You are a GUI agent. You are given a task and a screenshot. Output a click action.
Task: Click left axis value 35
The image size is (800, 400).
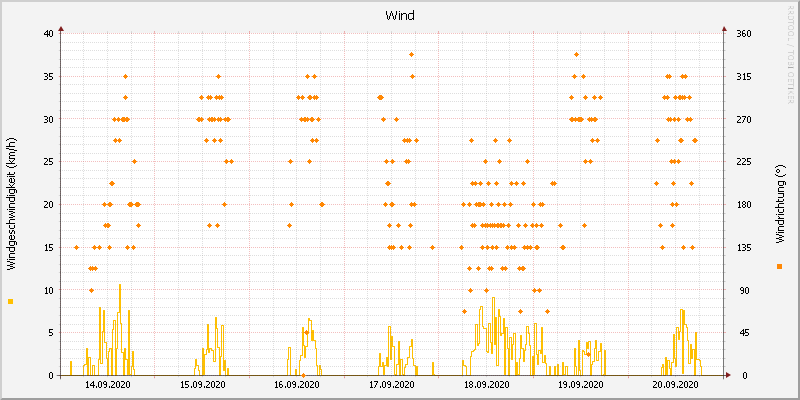pyautogui.click(x=48, y=77)
